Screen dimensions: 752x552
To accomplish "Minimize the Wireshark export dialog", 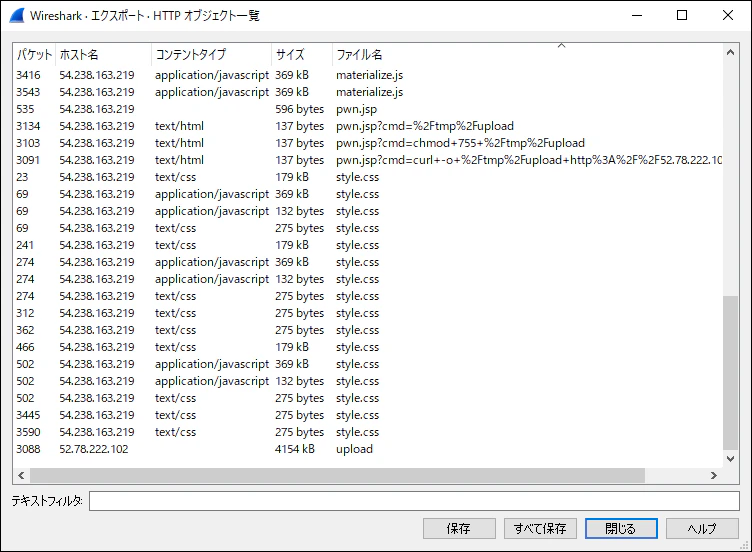I will tap(637, 15).
